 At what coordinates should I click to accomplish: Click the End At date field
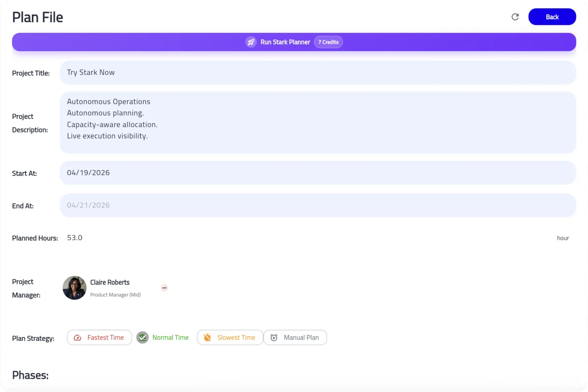tap(318, 205)
